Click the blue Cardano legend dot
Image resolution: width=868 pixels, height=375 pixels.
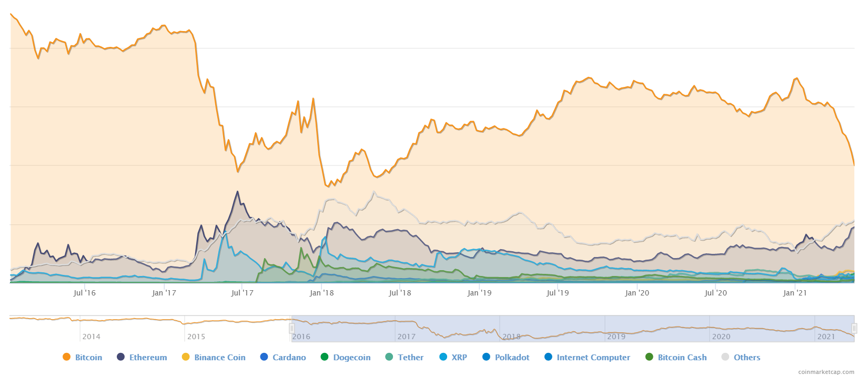coord(264,357)
